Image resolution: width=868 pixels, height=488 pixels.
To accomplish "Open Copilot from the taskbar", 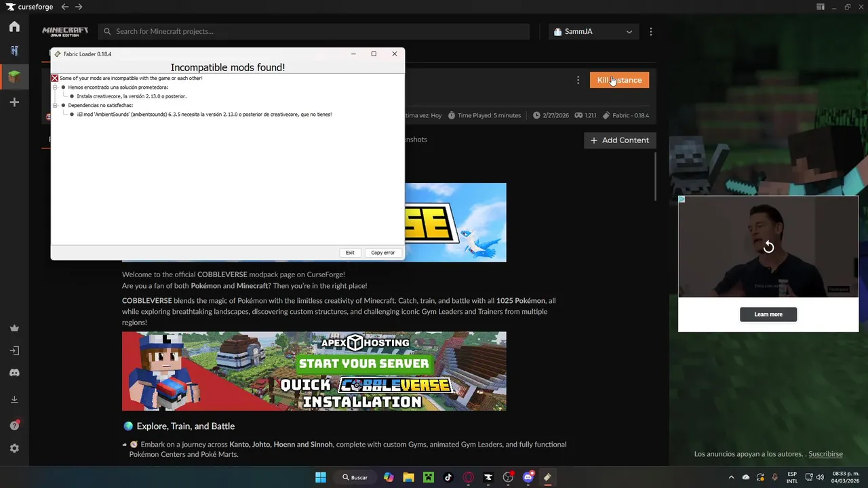I will pos(389,477).
